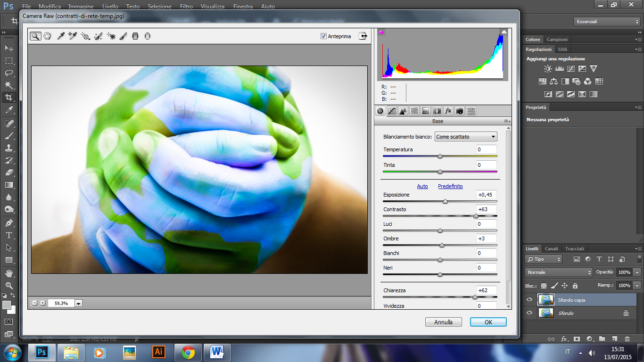Open the Filtro menu
Image resolution: width=644 pixels, height=362 pixels.
186,7
